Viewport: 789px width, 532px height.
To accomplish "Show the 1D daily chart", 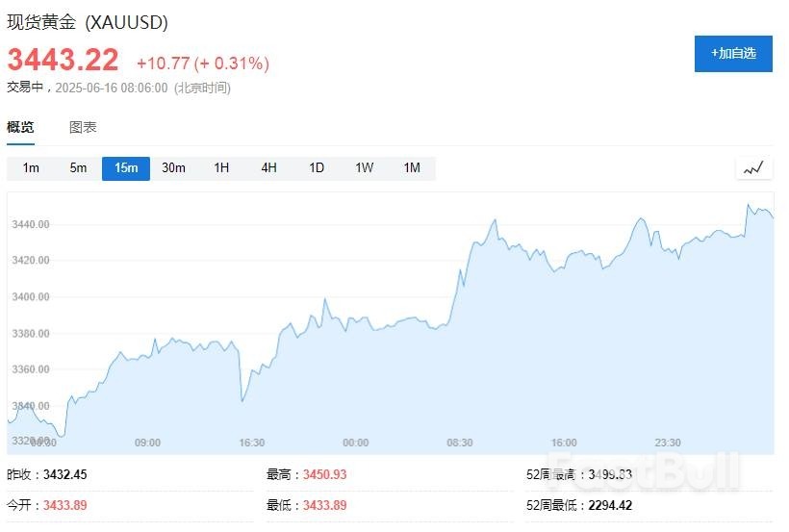I will (317, 168).
